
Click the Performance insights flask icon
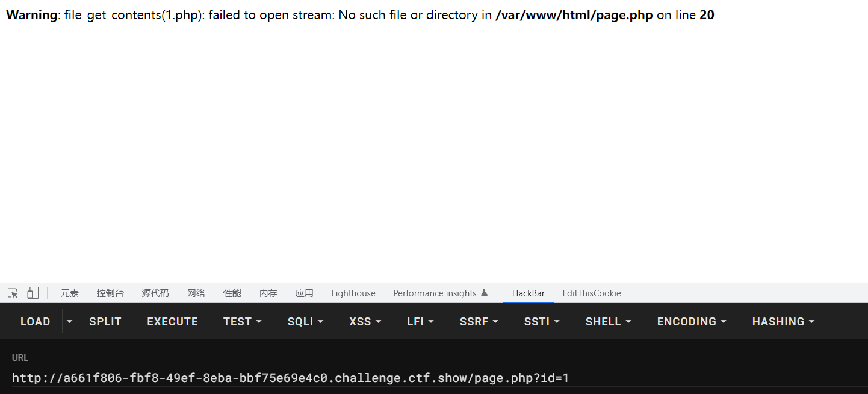coord(484,293)
